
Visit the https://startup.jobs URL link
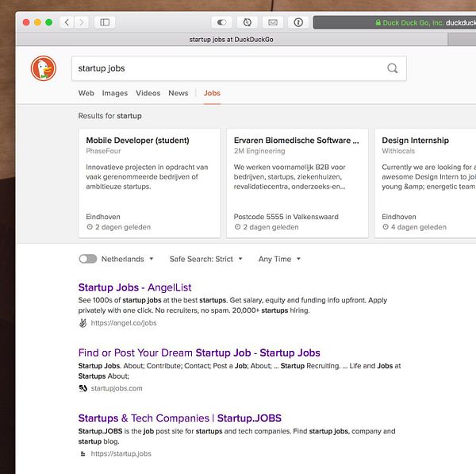coord(121,454)
